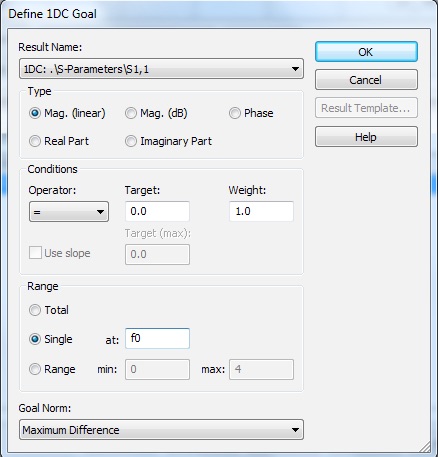Expand the Goal Norm dropdown
438x457 pixels.
click(x=161, y=430)
